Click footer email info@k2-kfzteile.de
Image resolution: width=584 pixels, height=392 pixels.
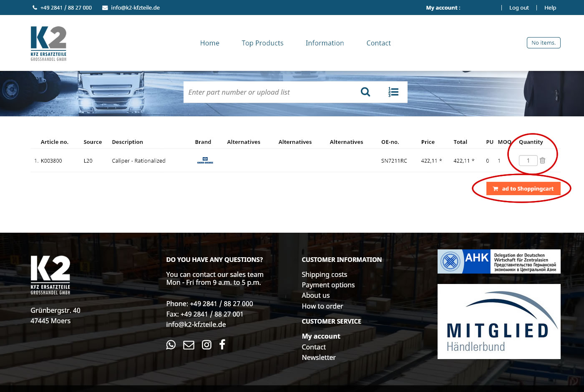click(x=196, y=324)
